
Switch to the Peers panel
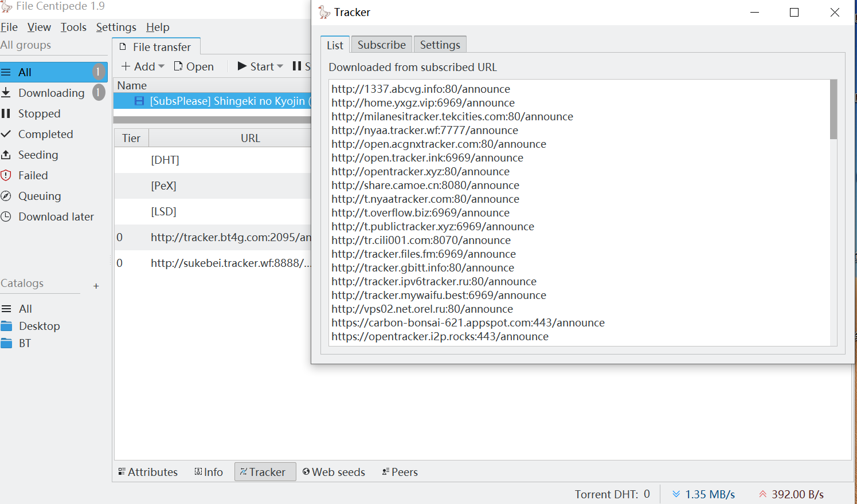[399, 471]
